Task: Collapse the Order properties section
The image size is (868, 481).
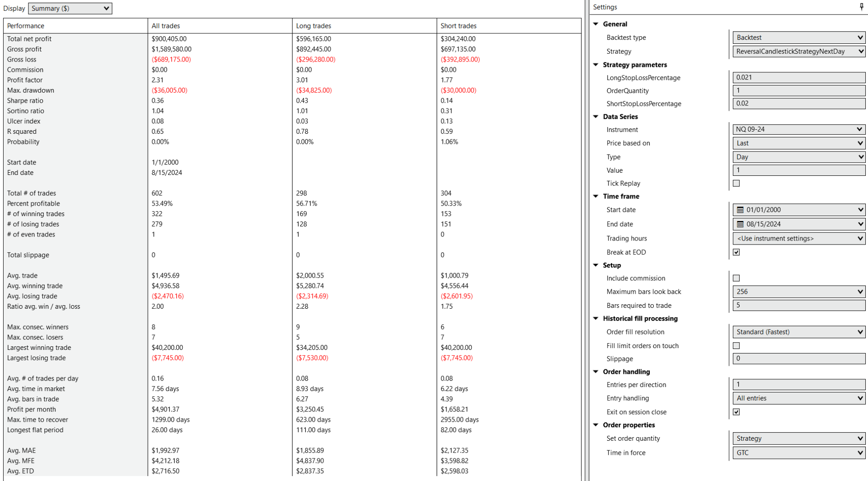Action: pyautogui.click(x=596, y=425)
